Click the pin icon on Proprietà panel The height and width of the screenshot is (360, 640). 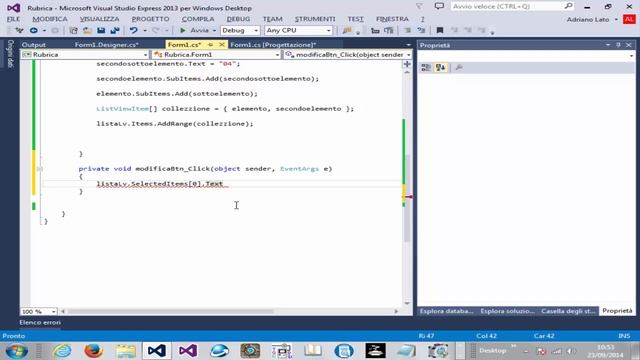point(618,45)
